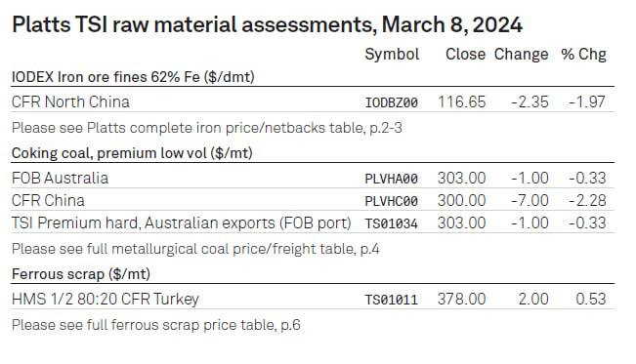The width and height of the screenshot is (636, 364).
Task: Select the Change column header
Action: [x=522, y=55]
